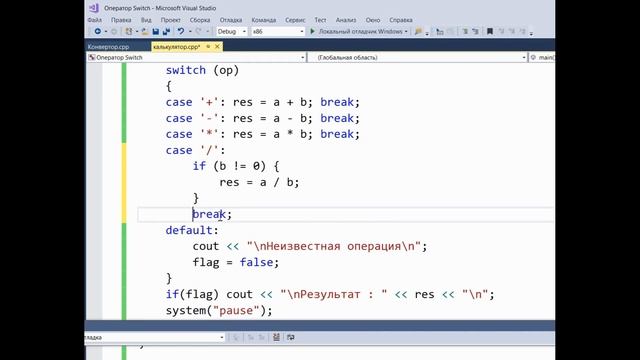This screenshot has width=640, height=360.
Task: Click the 'default:' label in the code
Action: (x=192, y=230)
